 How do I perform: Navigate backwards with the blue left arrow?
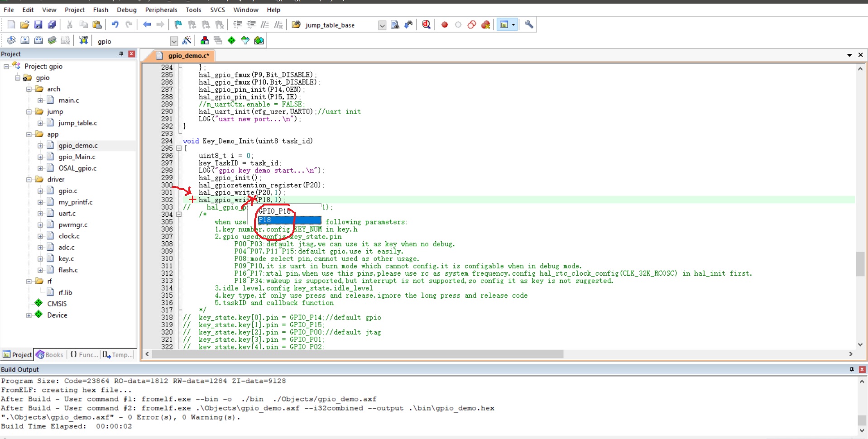[x=147, y=25]
